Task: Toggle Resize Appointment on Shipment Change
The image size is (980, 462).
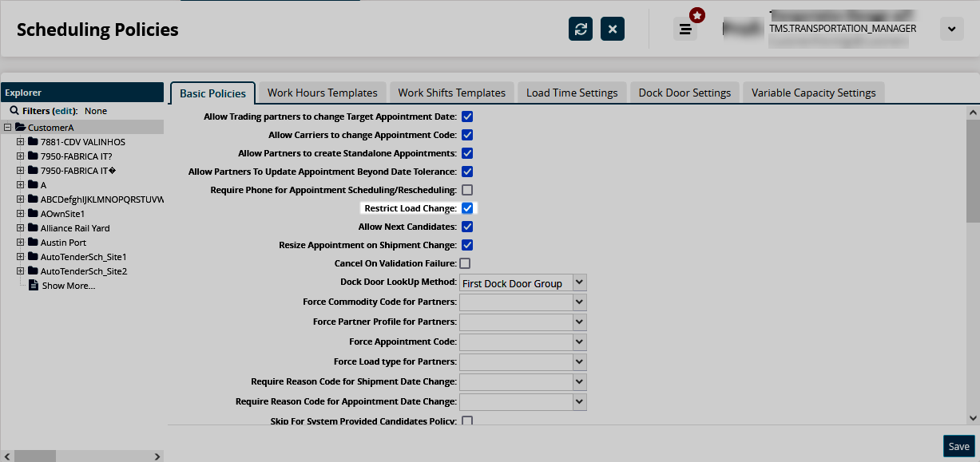Action: (467, 245)
